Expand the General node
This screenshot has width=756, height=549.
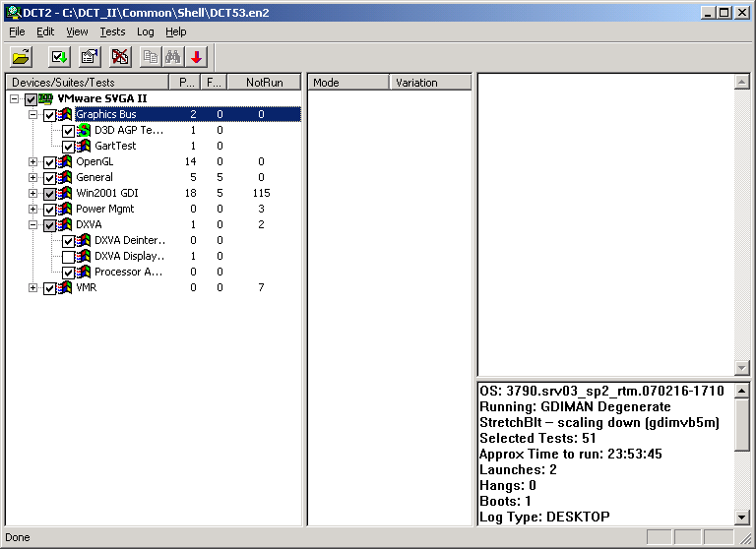pos(32,177)
